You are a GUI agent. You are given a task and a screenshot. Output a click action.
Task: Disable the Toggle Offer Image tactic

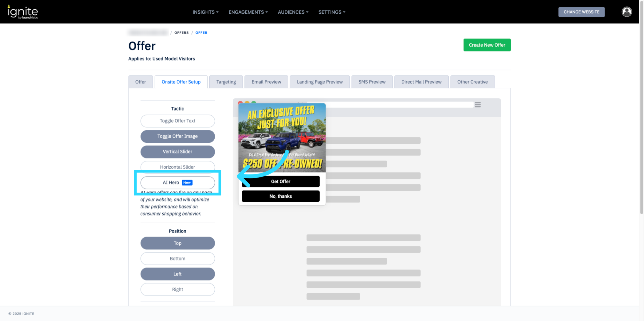coord(177,136)
